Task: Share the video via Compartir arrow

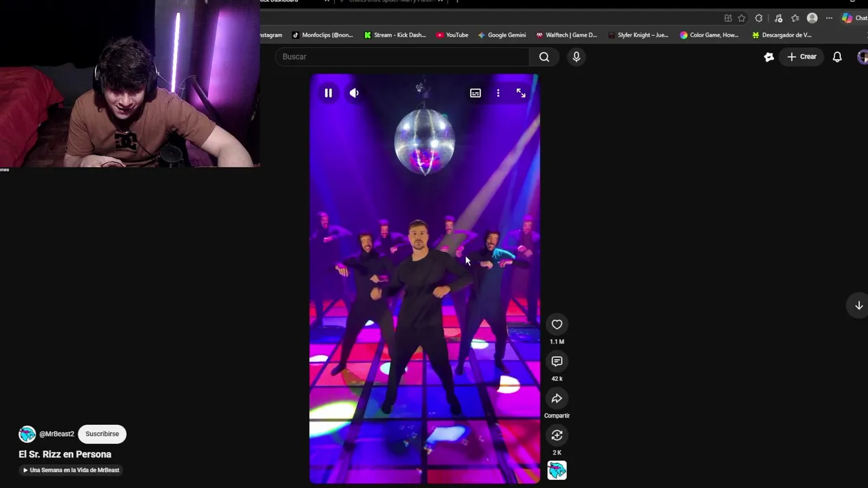Action: point(557,399)
